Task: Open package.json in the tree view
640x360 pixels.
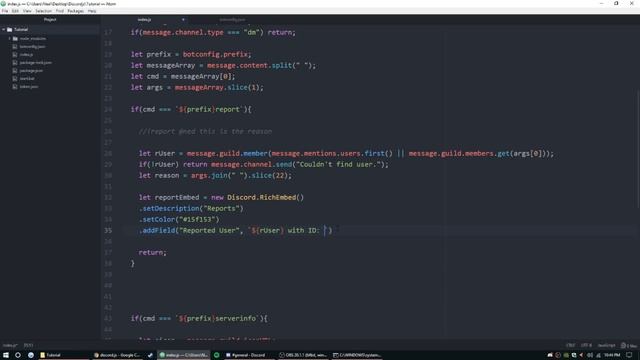Action: coord(31,71)
